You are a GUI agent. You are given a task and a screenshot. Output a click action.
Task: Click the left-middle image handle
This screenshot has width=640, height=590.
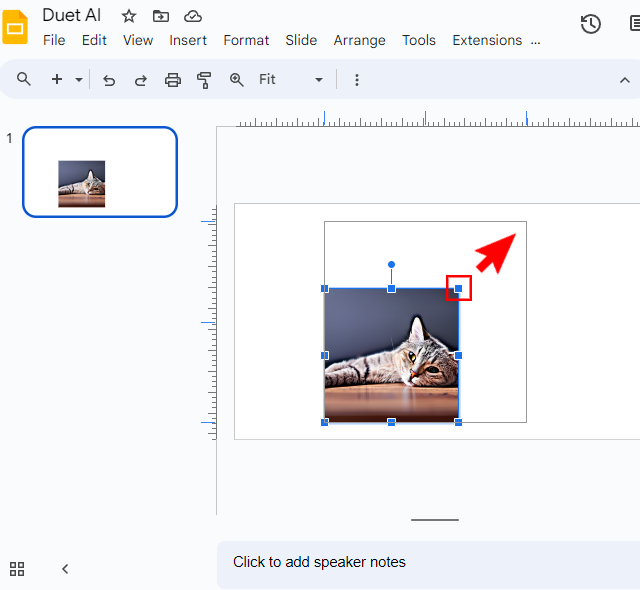(324, 355)
